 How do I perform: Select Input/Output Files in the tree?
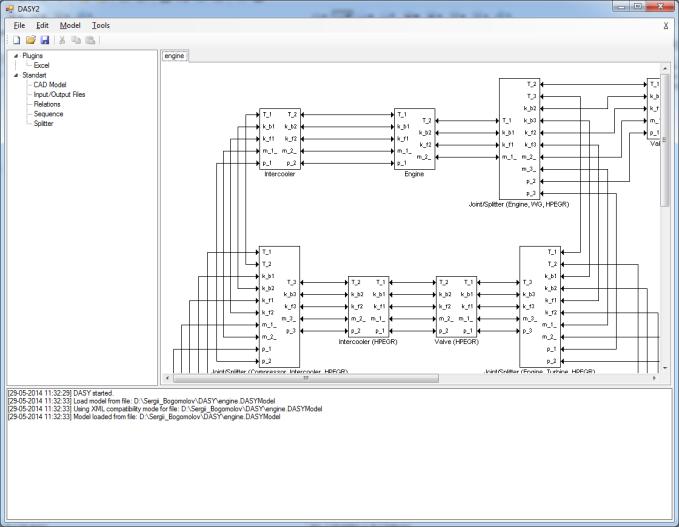click(x=59, y=94)
